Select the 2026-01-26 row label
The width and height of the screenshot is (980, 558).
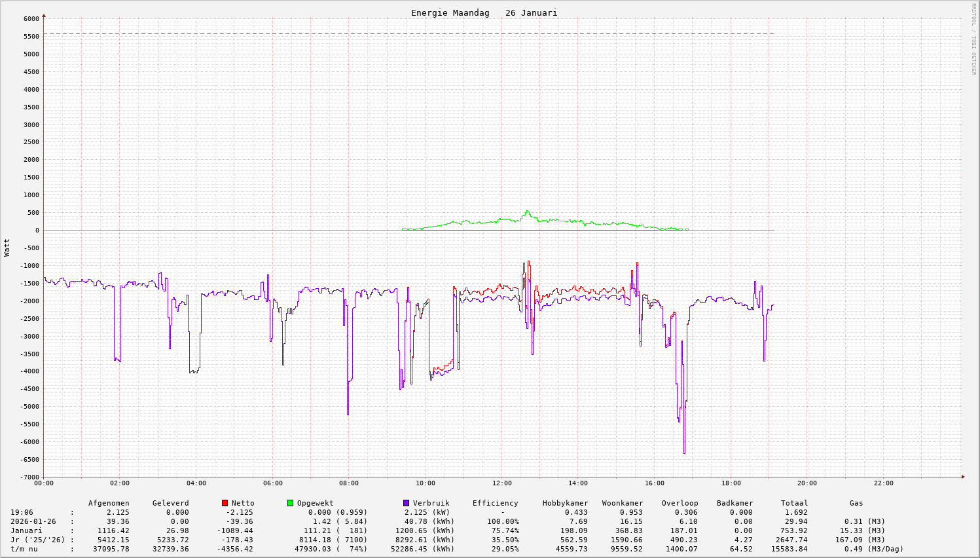point(33,521)
